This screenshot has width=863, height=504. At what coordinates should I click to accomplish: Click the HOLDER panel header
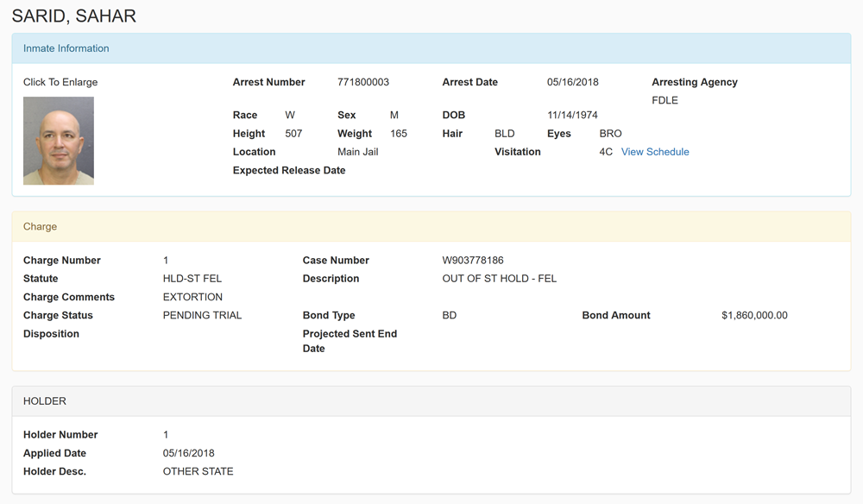431,401
